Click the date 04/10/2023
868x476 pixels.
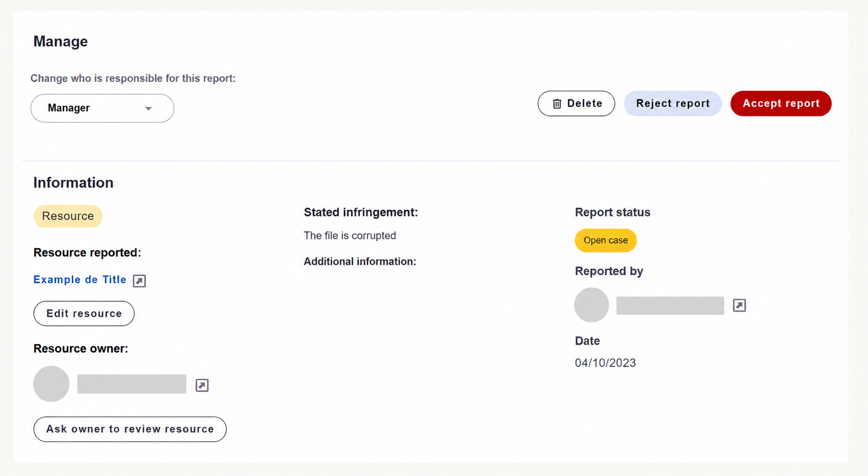[605, 363]
